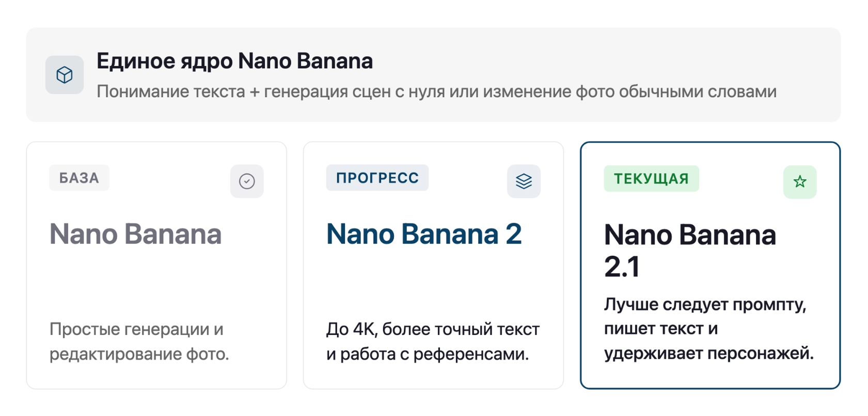Viewport: 868px width, 416px height.
Task: Click description До 4K, более точный текст
Action: click(x=433, y=329)
